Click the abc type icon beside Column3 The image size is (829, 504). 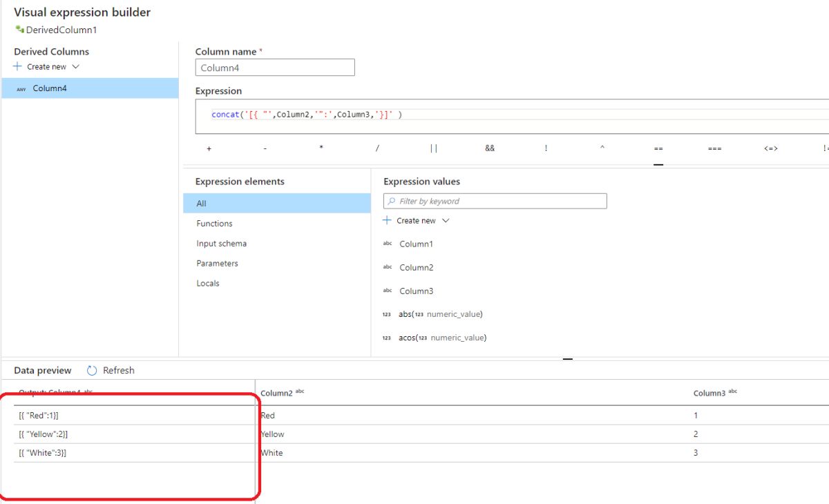[x=388, y=291]
